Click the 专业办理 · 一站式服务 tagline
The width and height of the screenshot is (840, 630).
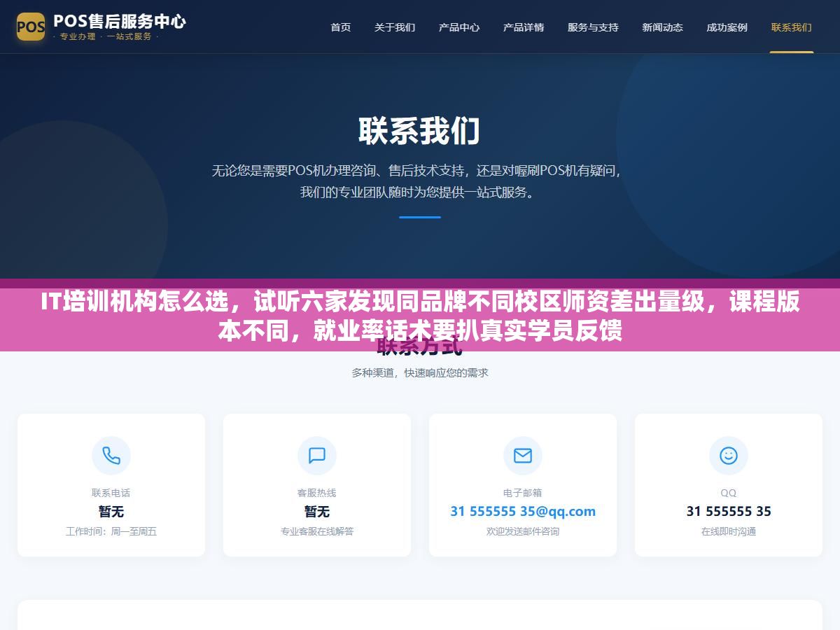click(x=106, y=36)
